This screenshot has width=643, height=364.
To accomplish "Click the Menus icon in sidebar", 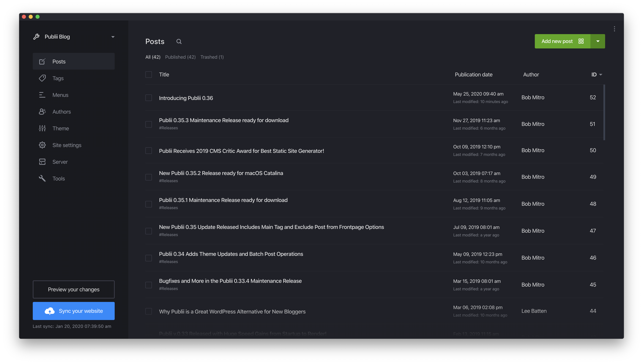I will (42, 95).
